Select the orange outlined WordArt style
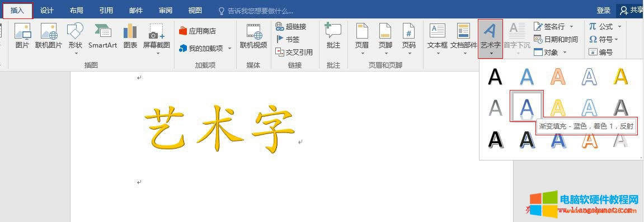Screen dimensions: 644x222 pyautogui.click(x=558, y=77)
